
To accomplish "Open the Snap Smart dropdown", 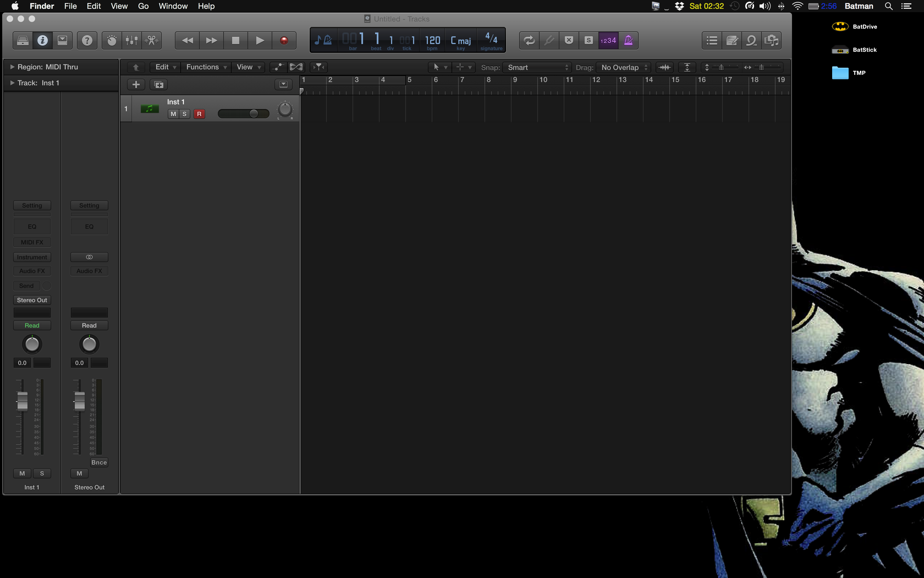I will tap(537, 67).
